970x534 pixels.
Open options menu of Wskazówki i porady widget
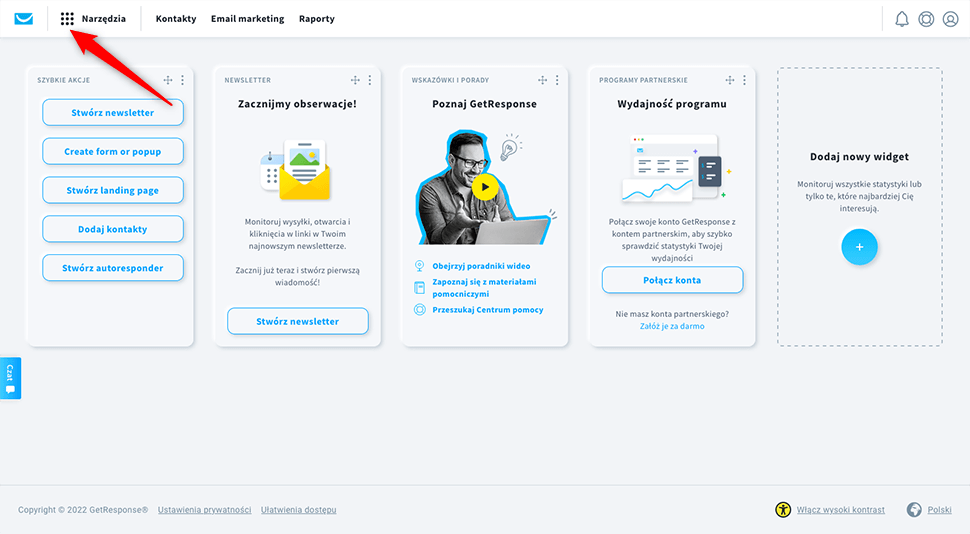coord(557,80)
